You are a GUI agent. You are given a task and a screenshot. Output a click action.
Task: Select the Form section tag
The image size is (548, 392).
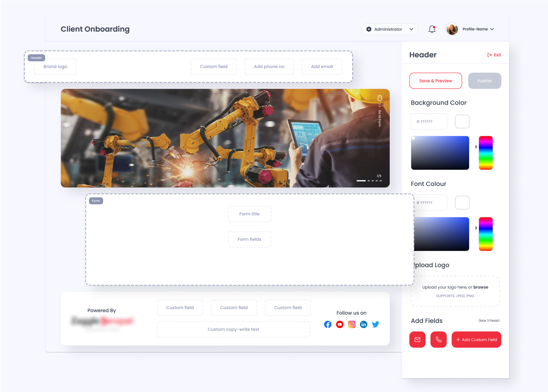(96, 201)
